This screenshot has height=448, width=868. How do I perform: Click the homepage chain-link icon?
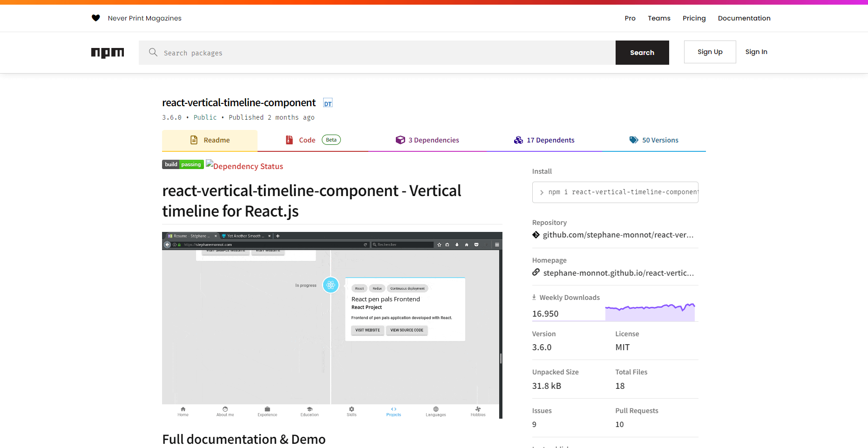pyautogui.click(x=536, y=272)
